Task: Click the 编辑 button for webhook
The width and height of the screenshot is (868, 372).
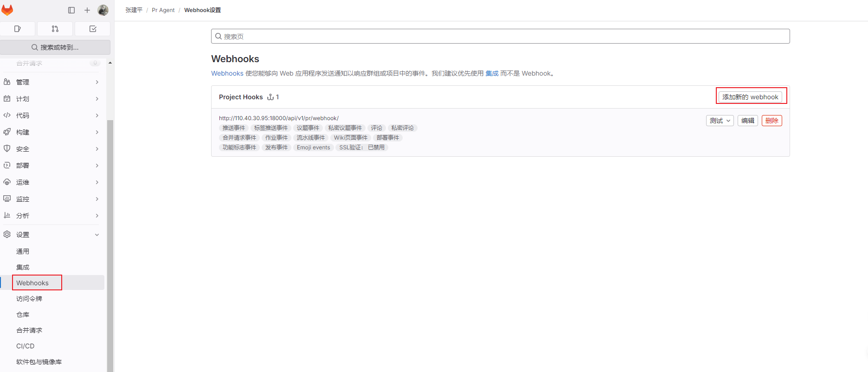Action: tap(747, 121)
